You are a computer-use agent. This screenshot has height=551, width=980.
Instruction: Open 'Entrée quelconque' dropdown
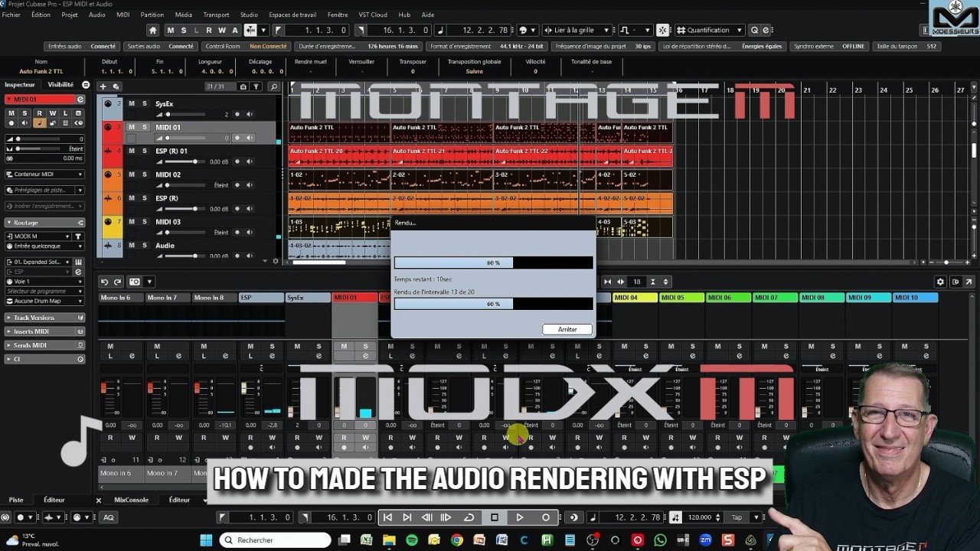[44, 246]
